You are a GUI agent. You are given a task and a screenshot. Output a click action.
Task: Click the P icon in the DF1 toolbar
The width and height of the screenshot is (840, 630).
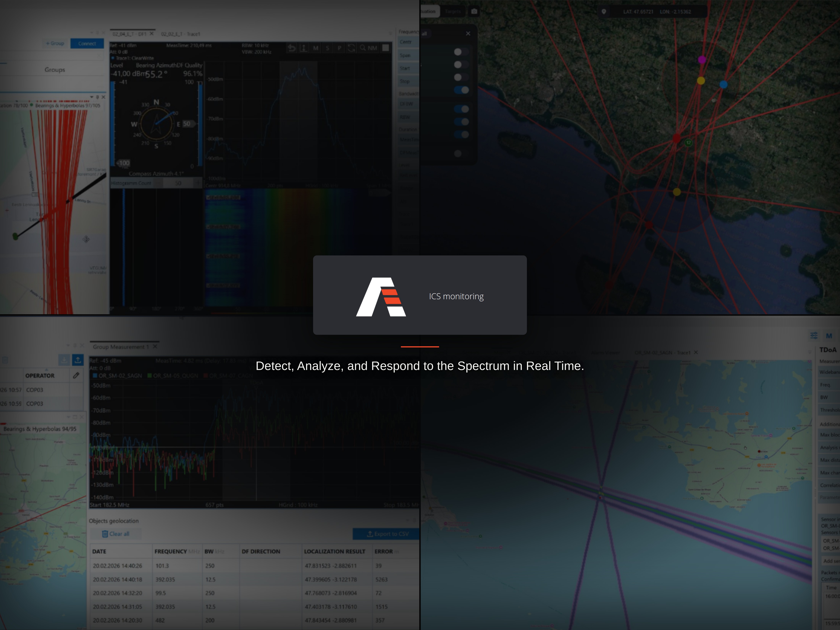pos(339,48)
